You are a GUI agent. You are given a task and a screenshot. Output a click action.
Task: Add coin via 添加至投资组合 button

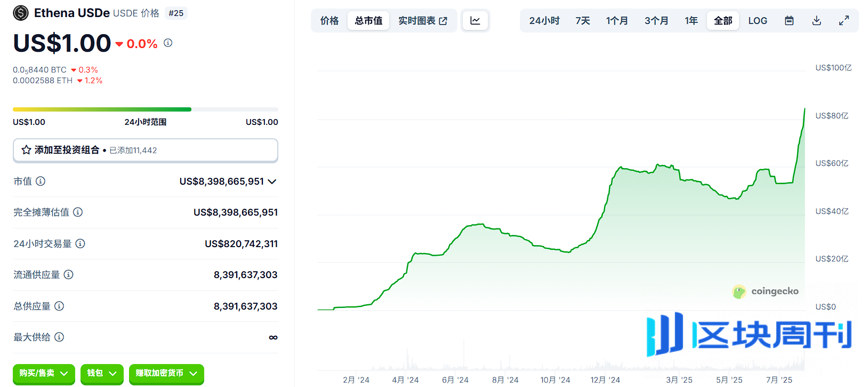tap(146, 150)
